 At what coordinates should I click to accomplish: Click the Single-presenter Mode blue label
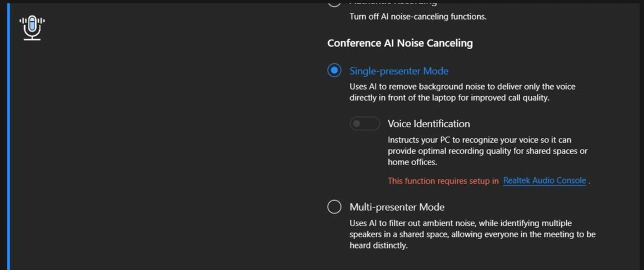pos(399,71)
